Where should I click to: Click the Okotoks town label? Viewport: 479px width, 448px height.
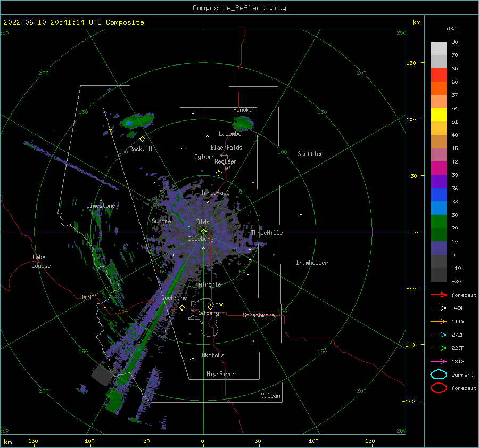click(x=213, y=355)
